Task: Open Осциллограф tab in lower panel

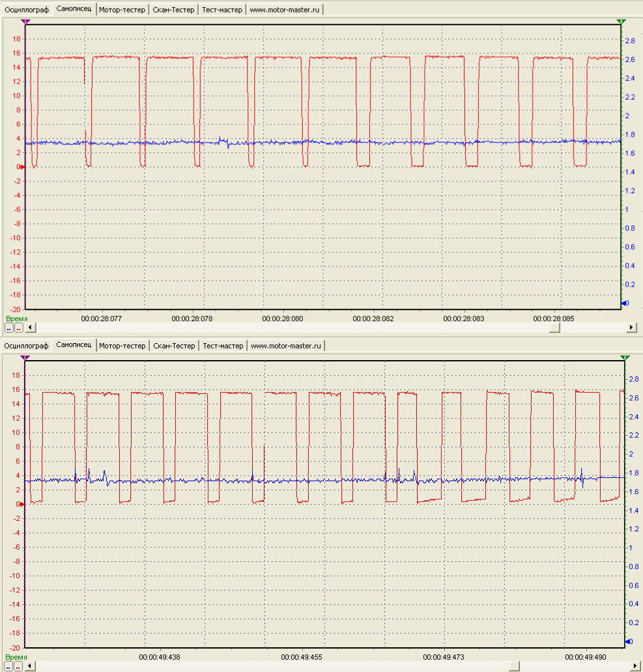Action: click(26, 346)
